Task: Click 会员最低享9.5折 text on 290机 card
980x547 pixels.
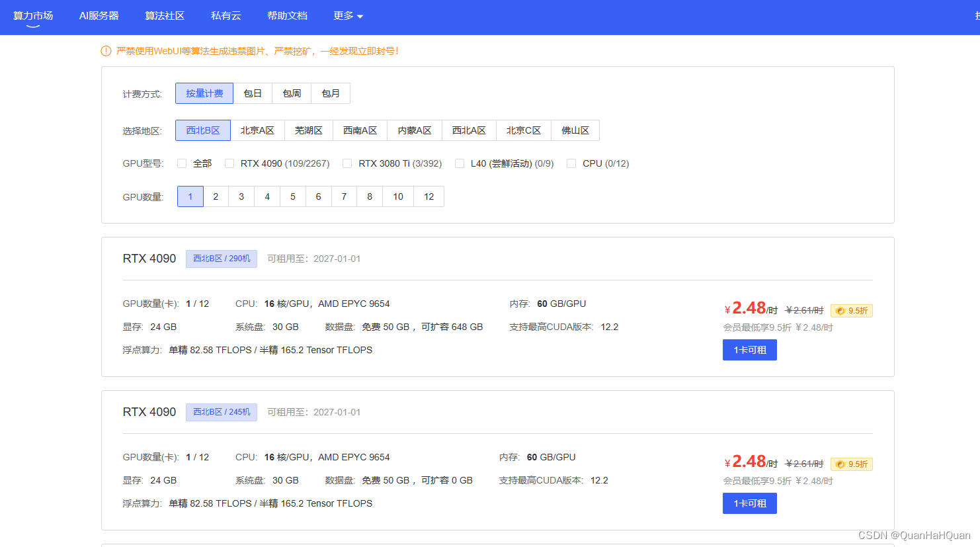Action: [x=757, y=327]
